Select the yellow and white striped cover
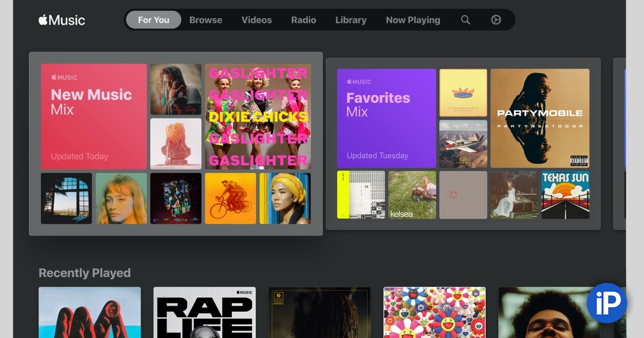Image resolution: width=644 pixels, height=338 pixels. tap(361, 195)
